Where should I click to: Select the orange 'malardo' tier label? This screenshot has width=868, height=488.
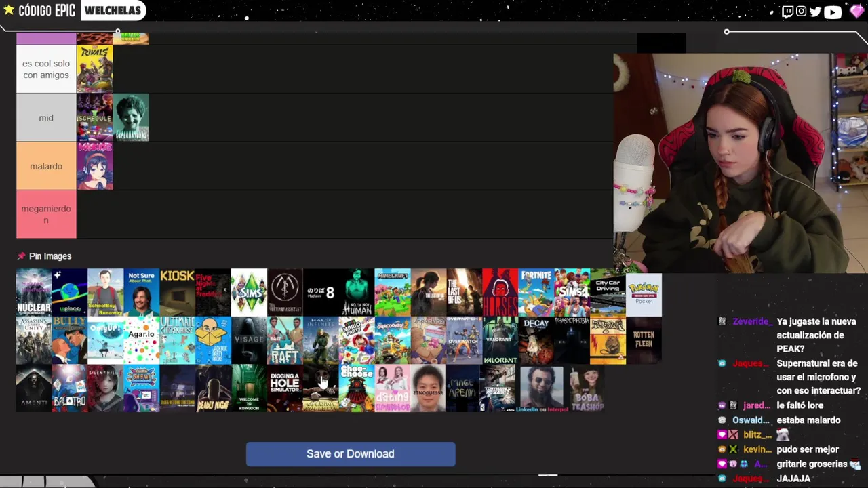[x=46, y=166]
